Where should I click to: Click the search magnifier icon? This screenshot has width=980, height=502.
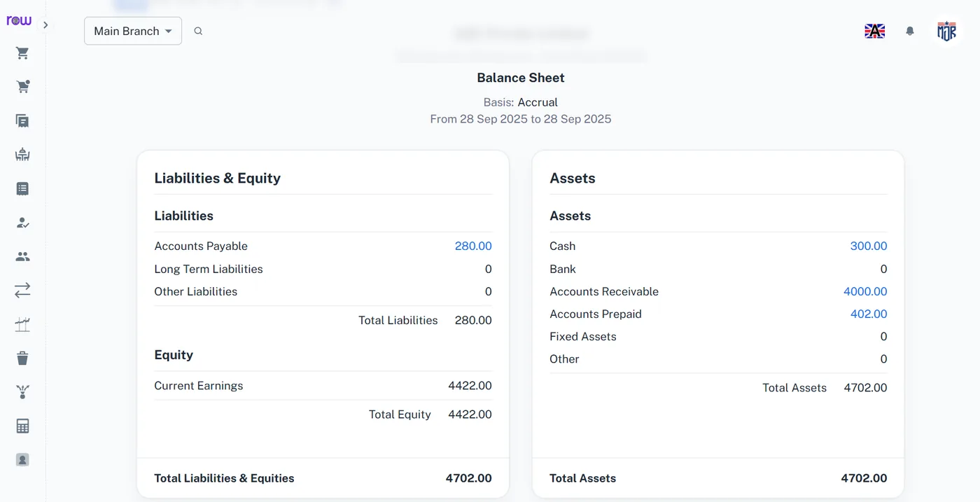pyautogui.click(x=198, y=31)
